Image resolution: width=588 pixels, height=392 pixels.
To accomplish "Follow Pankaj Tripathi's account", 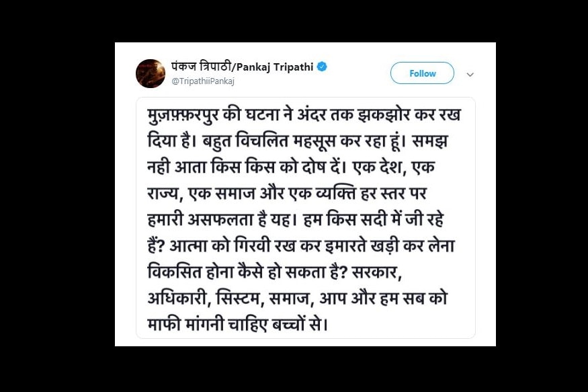I will point(422,73).
